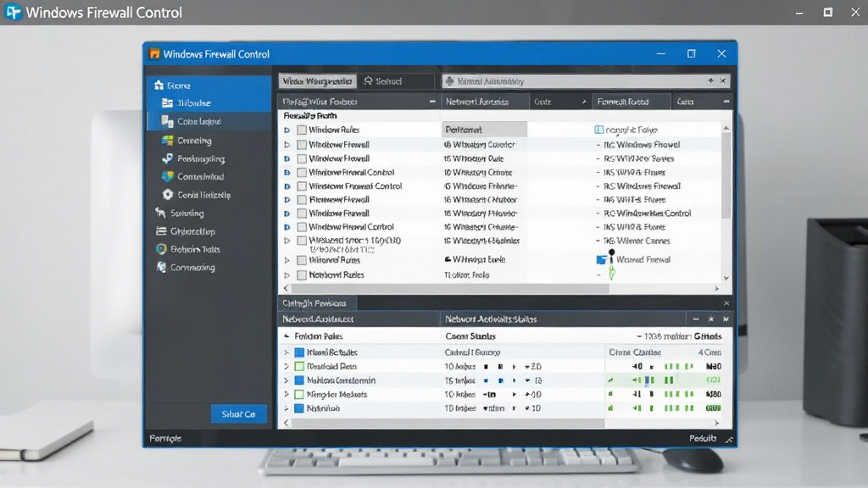Viewport: 868px width, 488px height.
Task: Collapse the 'Folden Rules' group arrow
Action: coord(287,335)
